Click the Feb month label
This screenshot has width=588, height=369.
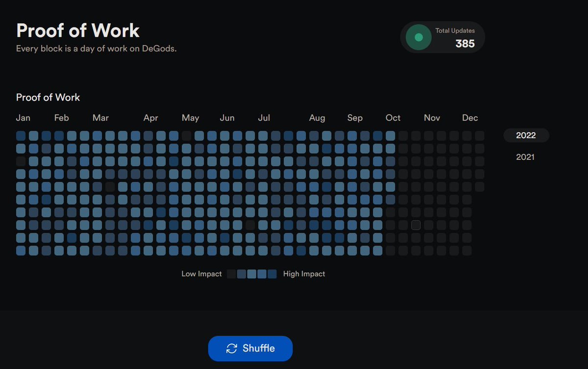[61, 118]
